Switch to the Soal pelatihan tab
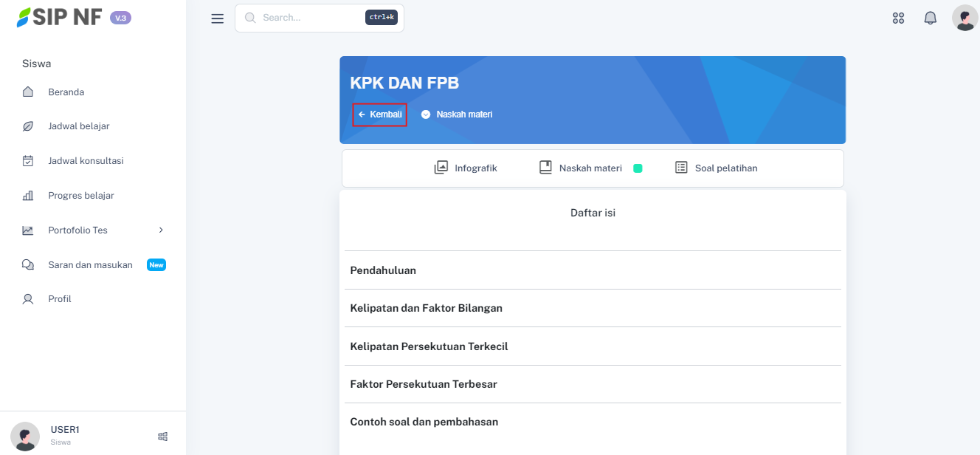This screenshot has height=455, width=980. click(717, 168)
